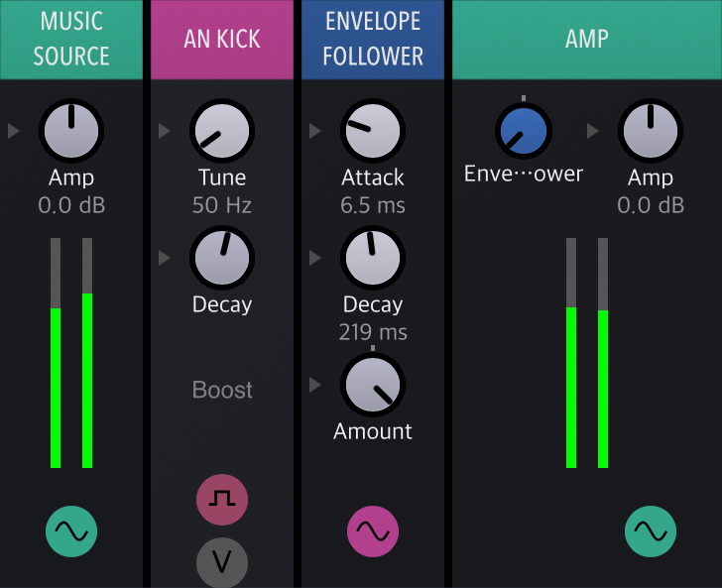Click the Envelope Follower Attack knob
This screenshot has width=722, height=588.
(373, 131)
